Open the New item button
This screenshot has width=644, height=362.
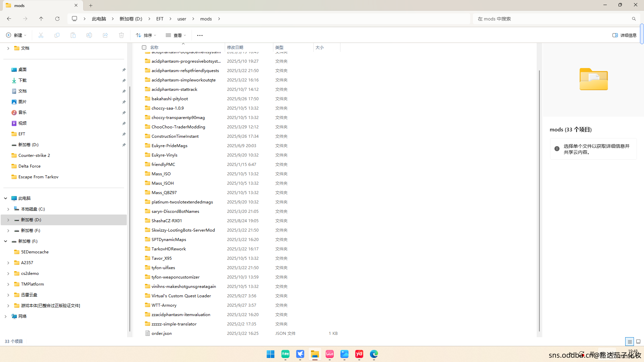pos(16,35)
